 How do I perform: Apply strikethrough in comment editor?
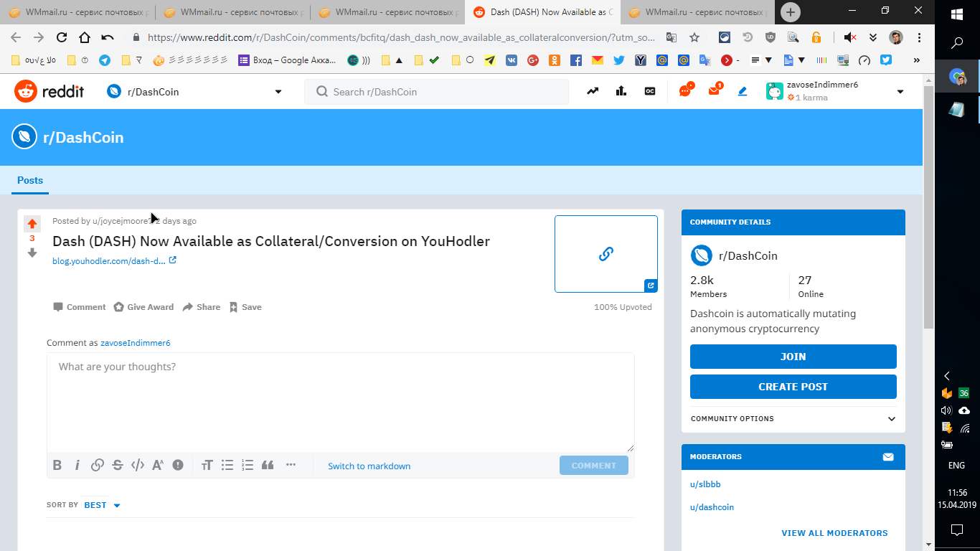118,465
